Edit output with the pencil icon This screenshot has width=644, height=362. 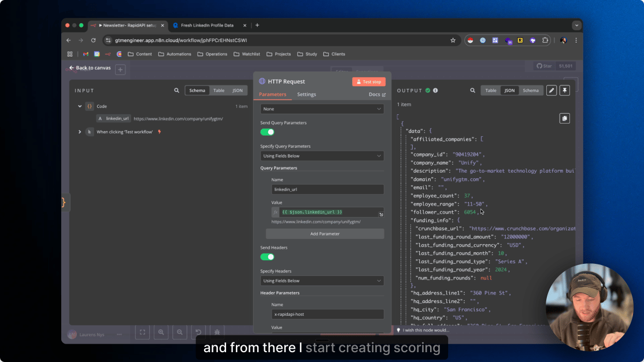point(552,91)
